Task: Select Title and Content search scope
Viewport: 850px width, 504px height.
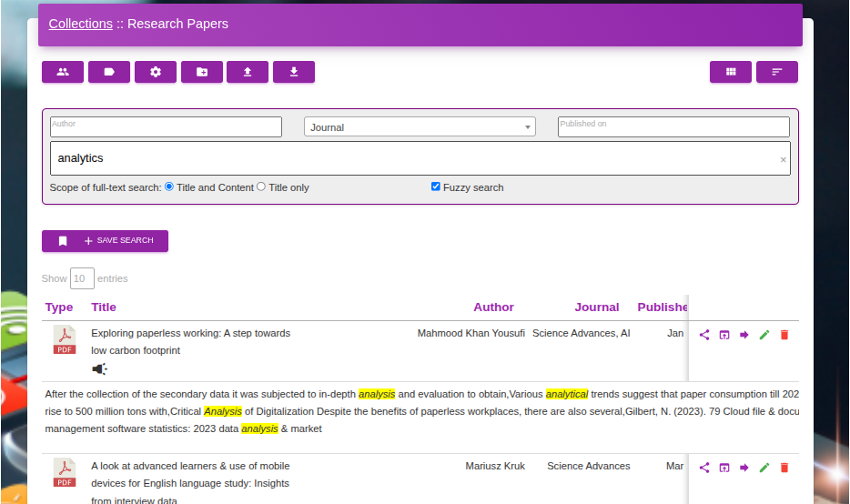Action: coord(169,186)
